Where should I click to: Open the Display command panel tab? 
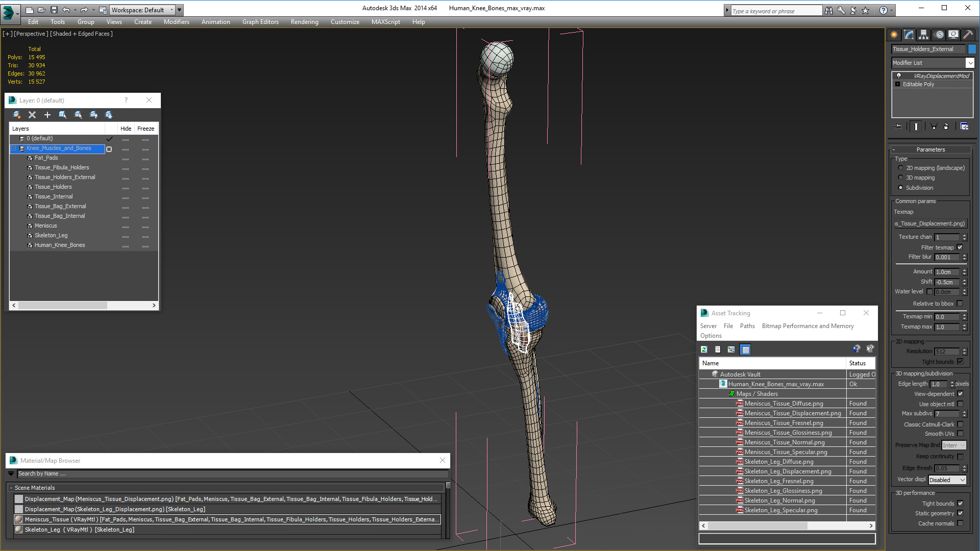coord(953,35)
